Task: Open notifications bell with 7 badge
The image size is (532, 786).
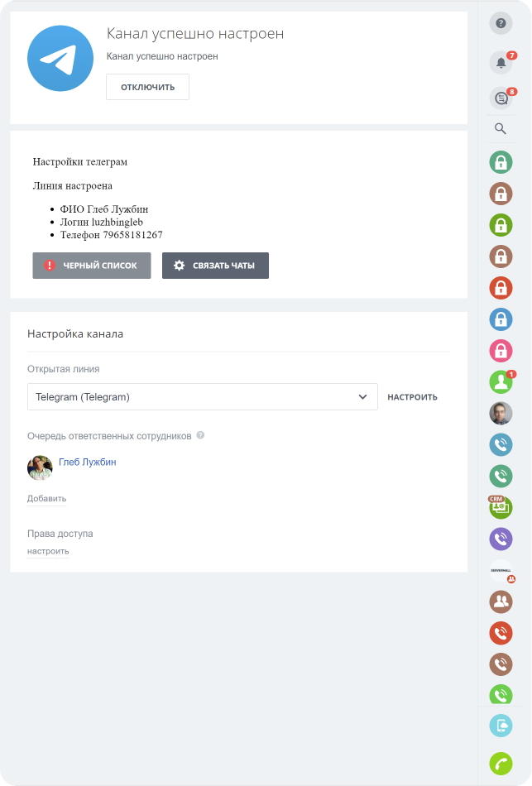Action: 501,63
